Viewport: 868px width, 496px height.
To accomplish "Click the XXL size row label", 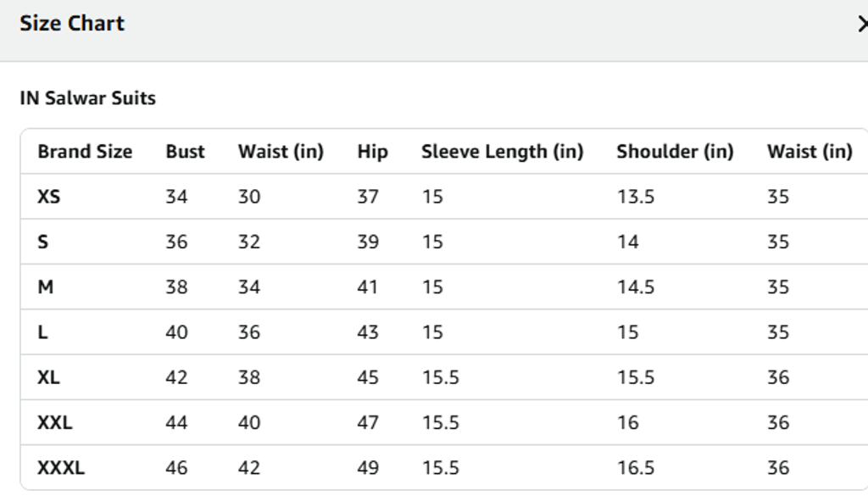I will point(54,422).
